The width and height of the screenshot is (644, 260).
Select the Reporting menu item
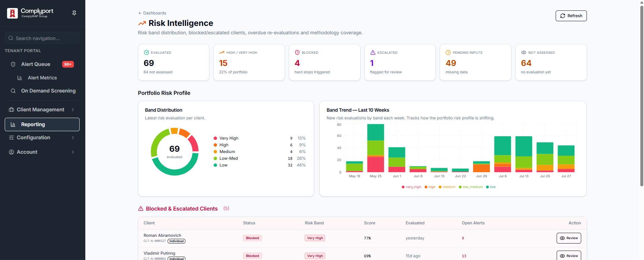click(42, 124)
